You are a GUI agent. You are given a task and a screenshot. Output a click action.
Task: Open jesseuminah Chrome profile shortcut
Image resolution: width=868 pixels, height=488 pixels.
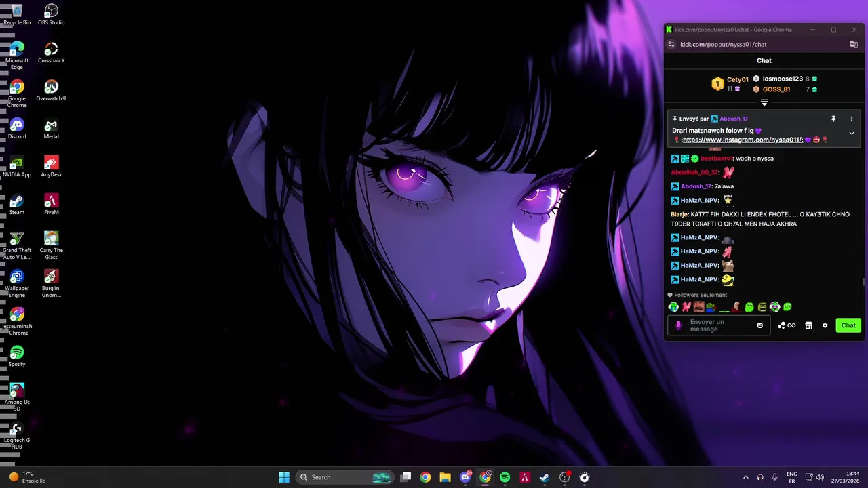[17, 321]
